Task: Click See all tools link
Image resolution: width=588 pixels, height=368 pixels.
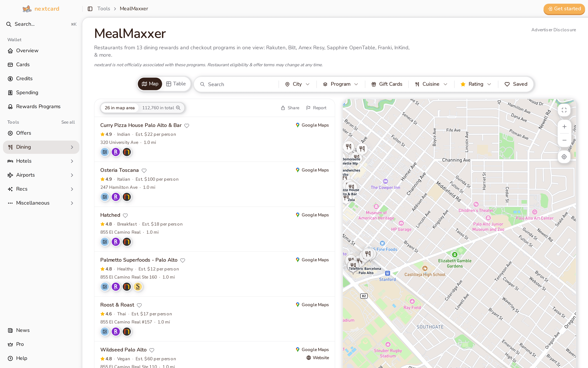Action: (x=68, y=122)
